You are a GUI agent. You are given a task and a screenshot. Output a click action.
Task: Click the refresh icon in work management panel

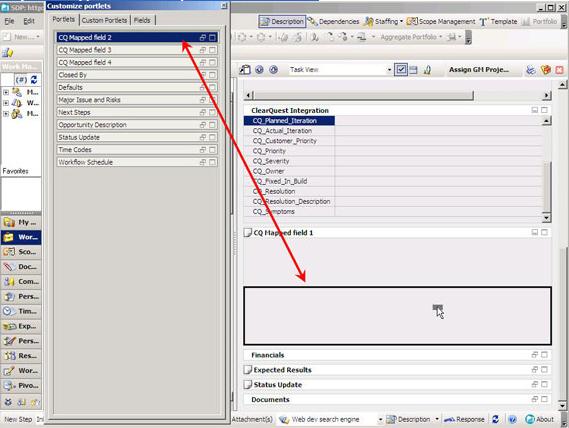(x=34, y=80)
